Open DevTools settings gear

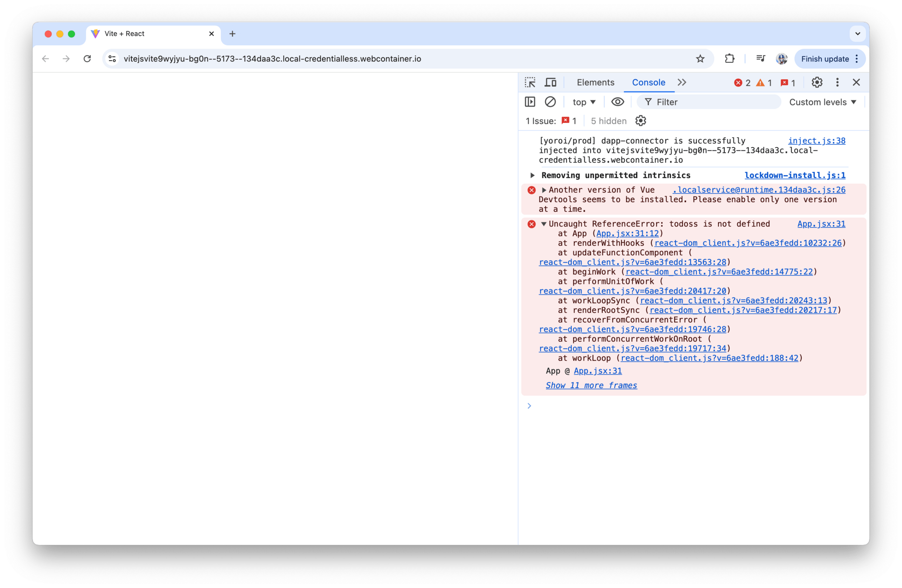tap(817, 82)
